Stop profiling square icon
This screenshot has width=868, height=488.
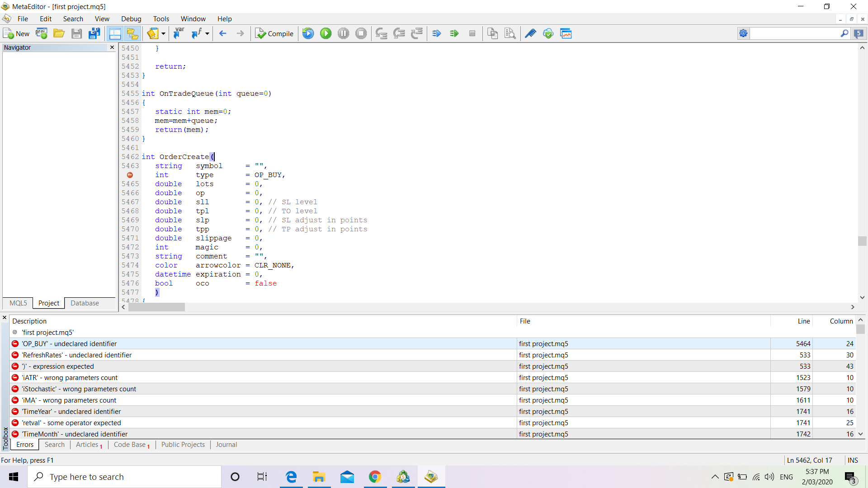472,33
